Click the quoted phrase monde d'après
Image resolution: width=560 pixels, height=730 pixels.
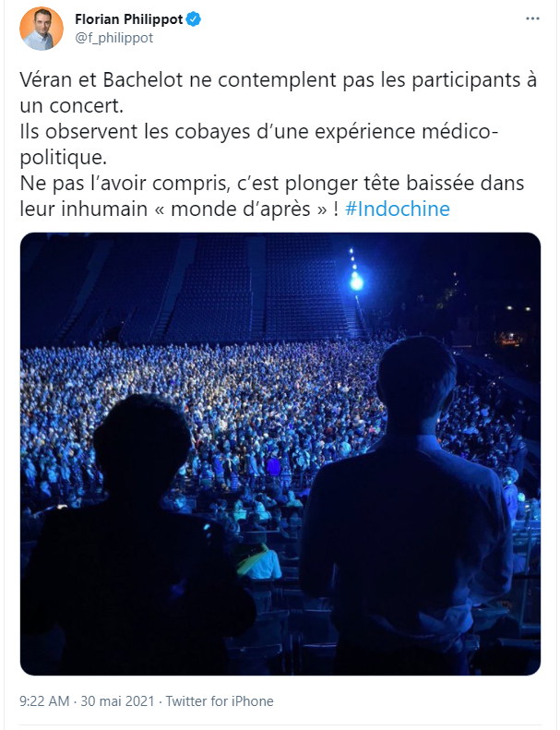[x=241, y=209]
